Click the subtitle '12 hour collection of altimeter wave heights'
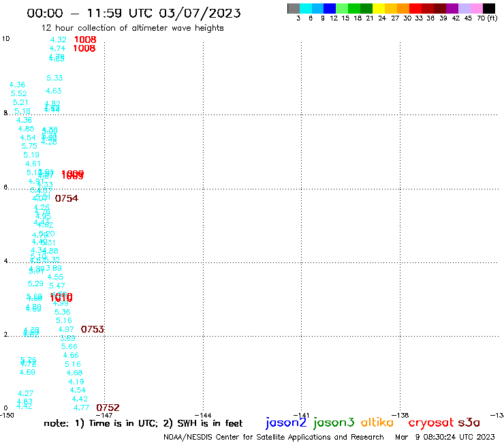 (132, 28)
